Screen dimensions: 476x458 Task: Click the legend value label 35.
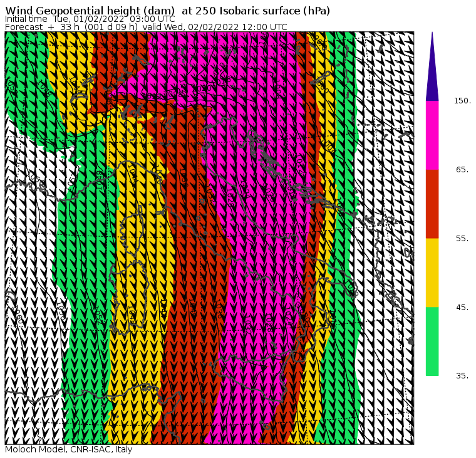click(x=462, y=376)
